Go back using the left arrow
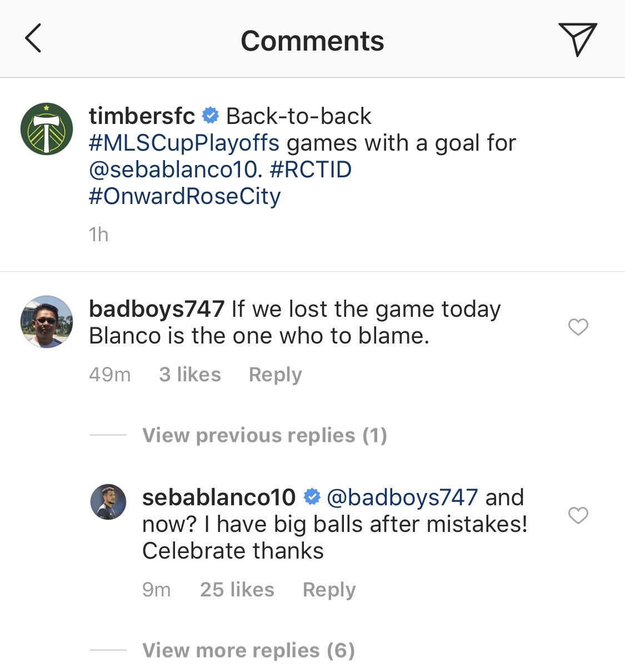The height and width of the screenshot is (672, 625). point(33,39)
